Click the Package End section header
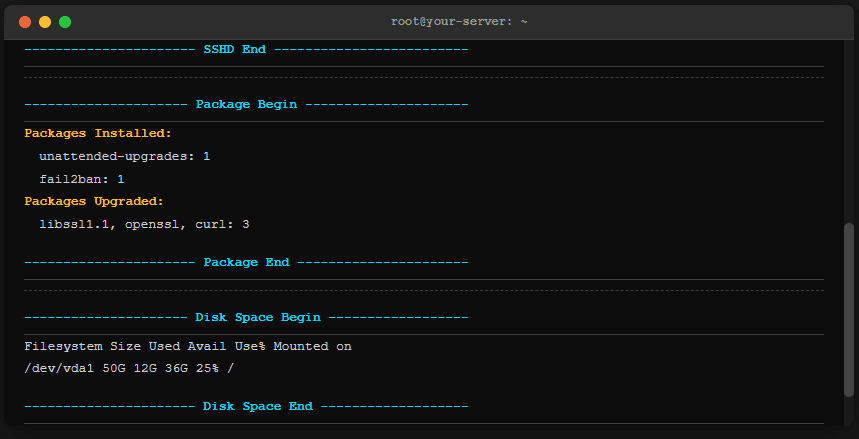The height and width of the screenshot is (439, 859). [246, 262]
